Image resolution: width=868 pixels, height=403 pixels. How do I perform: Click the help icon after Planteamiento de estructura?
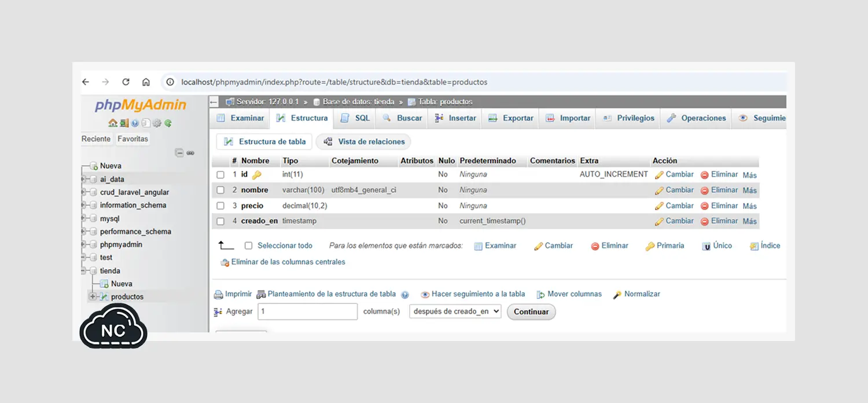click(x=405, y=295)
